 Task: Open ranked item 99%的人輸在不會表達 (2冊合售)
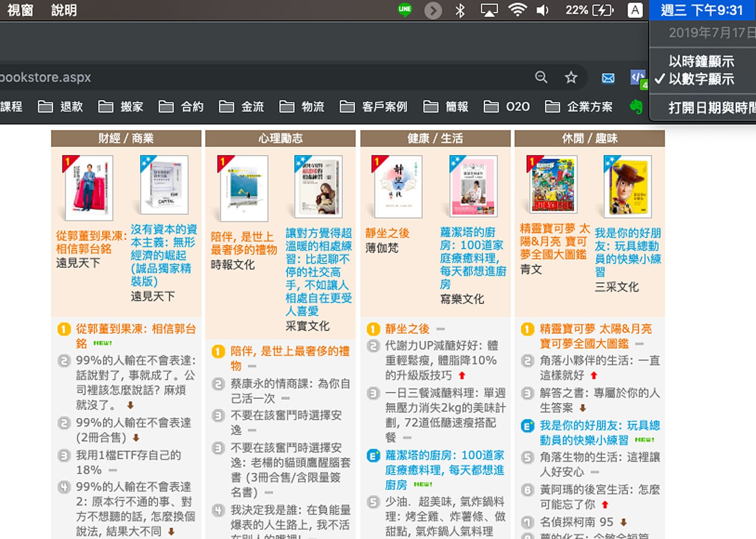click(x=133, y=430)
